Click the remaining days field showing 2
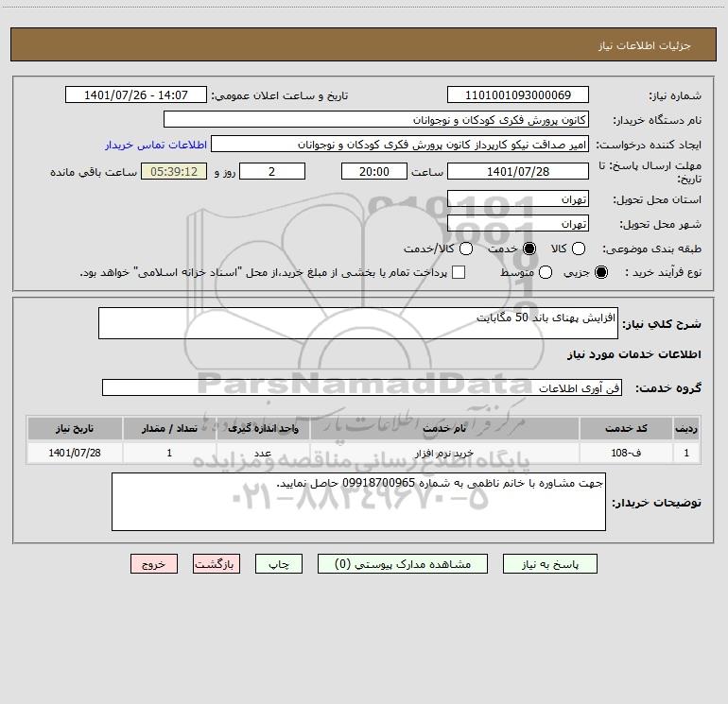Viewport: 728px width, 704px height. pos(272,171)
